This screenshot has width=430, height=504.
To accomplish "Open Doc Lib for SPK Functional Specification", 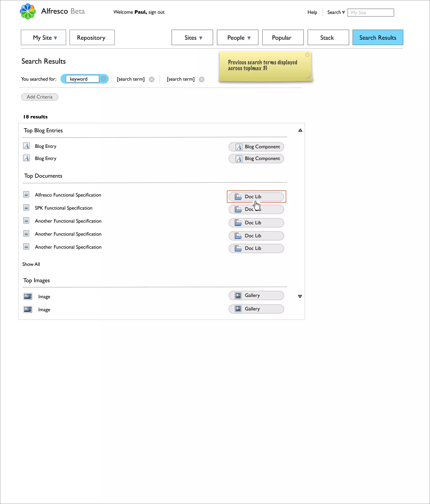I will 256,209.
